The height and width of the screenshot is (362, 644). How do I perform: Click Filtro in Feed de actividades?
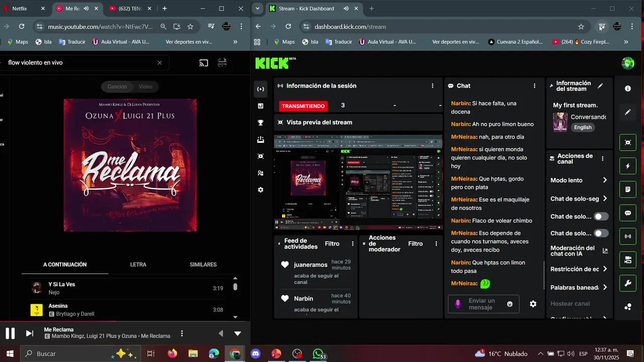[332, 244]
